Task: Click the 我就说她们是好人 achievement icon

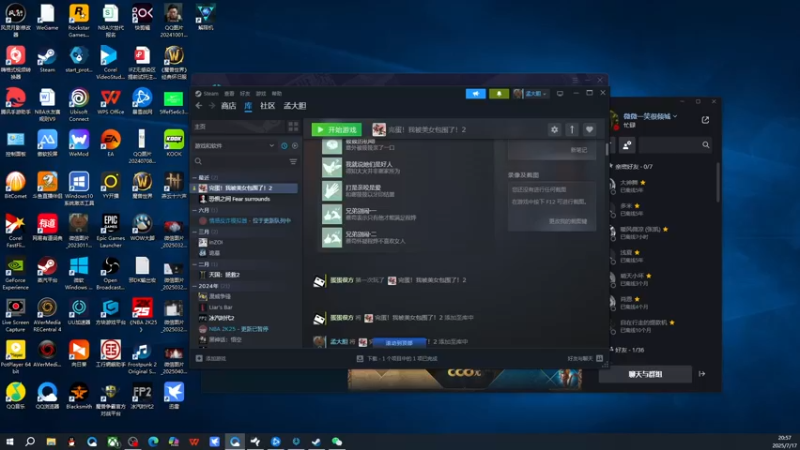Action: pos(332,167)
